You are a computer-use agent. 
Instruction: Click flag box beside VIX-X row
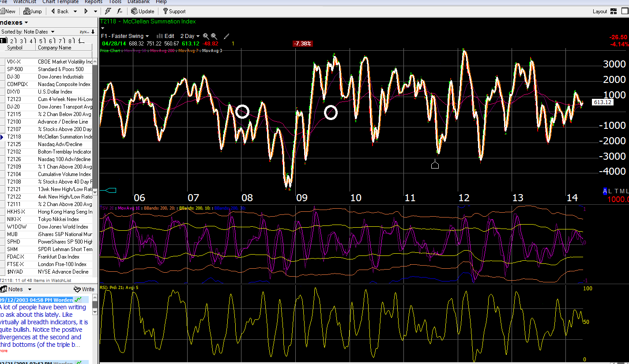2,62
